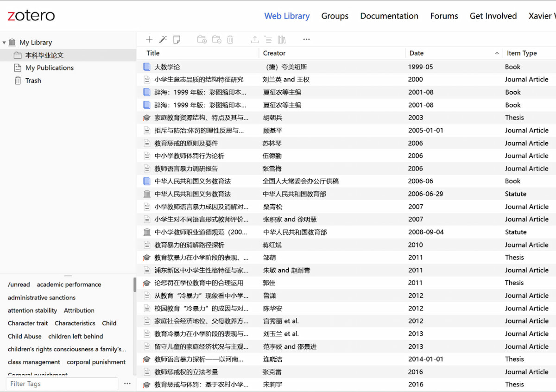
Task: Open the Documentation page
Action: point(389,16)
